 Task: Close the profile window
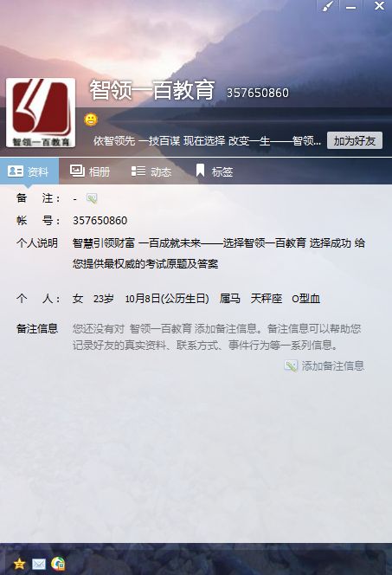379,6
